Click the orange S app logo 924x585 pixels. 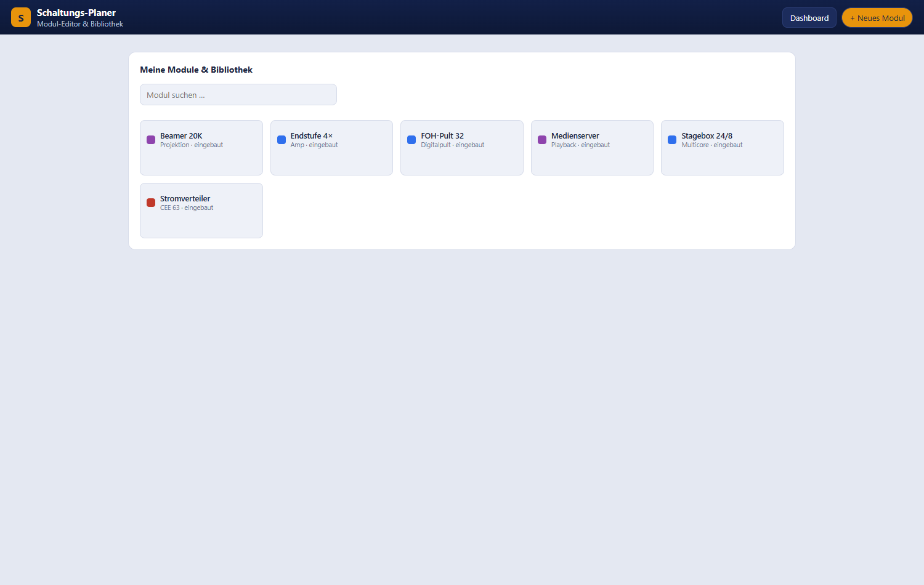click(21, 17)
